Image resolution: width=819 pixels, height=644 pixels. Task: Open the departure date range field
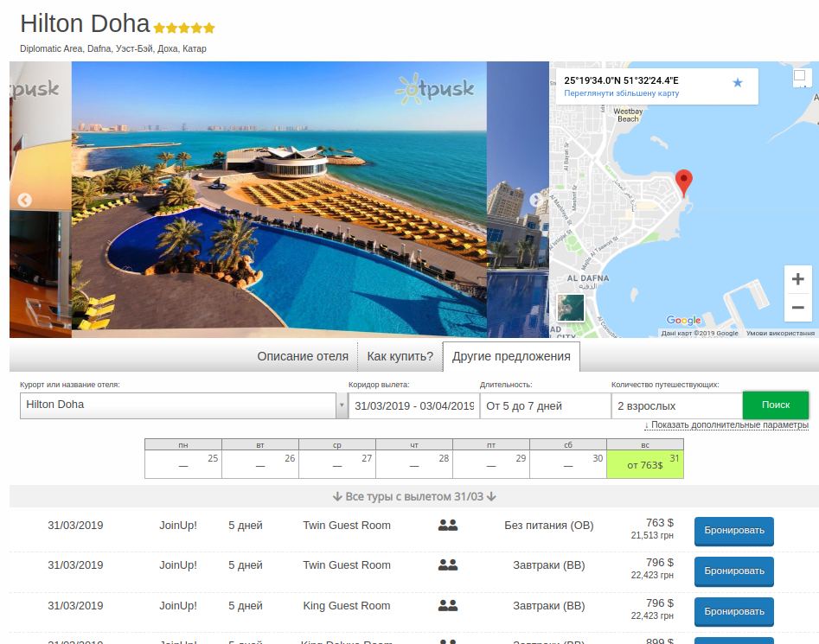point(413,406)
